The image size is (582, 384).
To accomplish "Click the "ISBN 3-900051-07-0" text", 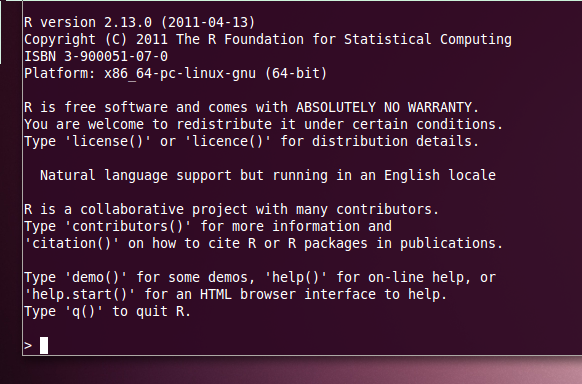I will coord(96,56).
